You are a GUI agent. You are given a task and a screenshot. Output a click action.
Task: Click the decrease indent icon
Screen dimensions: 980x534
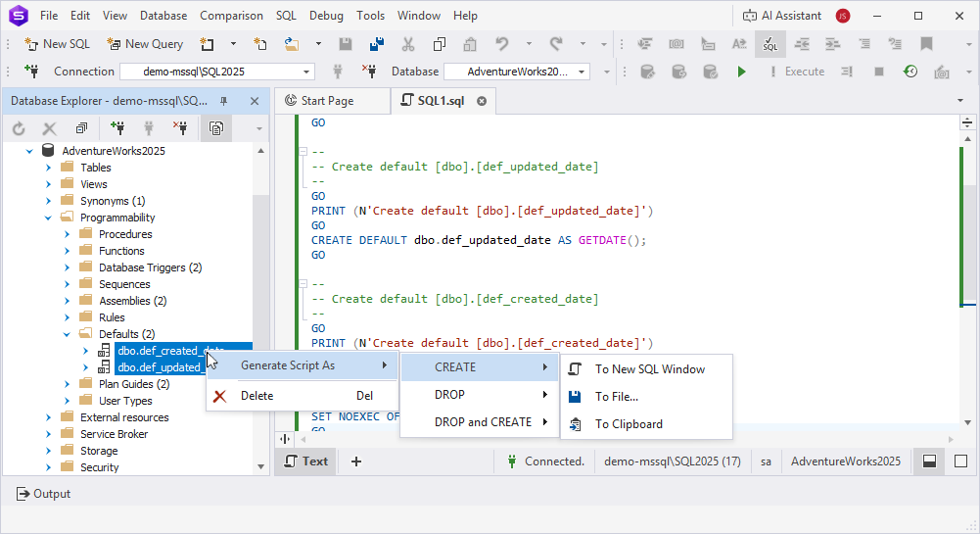point(802,44)
